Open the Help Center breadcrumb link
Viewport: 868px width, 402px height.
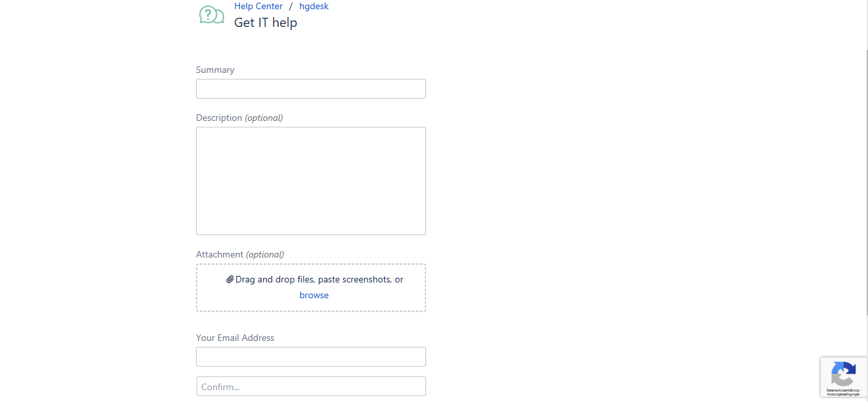pyautogui.click(x=258, y=6)
